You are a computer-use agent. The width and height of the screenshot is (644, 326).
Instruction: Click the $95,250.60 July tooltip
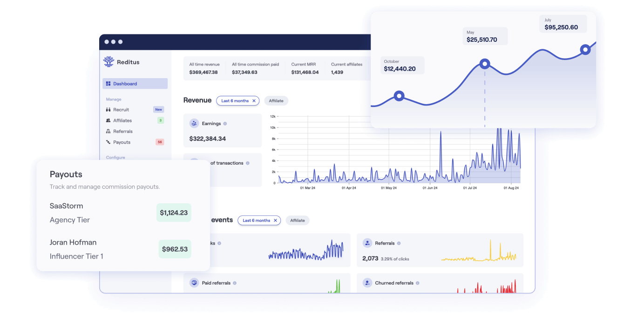[563, 24]
